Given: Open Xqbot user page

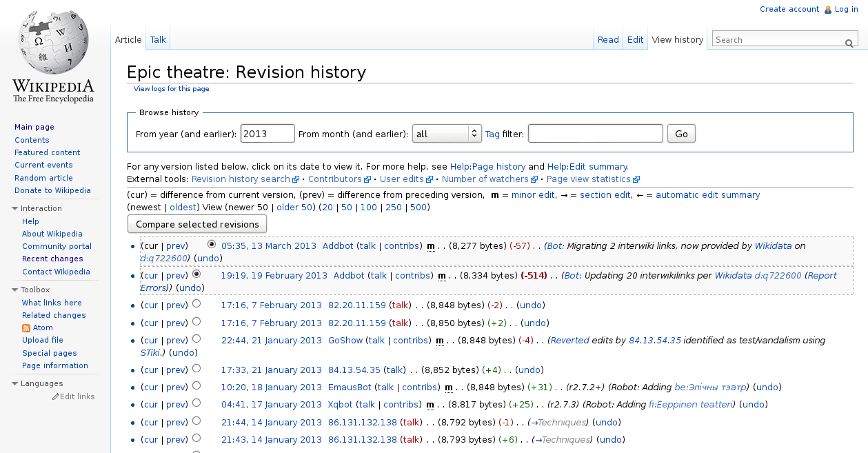Looking at the screenshot, I should 341,405.
